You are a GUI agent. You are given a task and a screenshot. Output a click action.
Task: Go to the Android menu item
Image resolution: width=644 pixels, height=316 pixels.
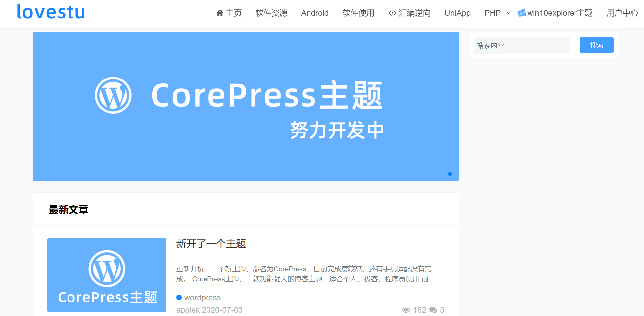click(x=315, y=13)
